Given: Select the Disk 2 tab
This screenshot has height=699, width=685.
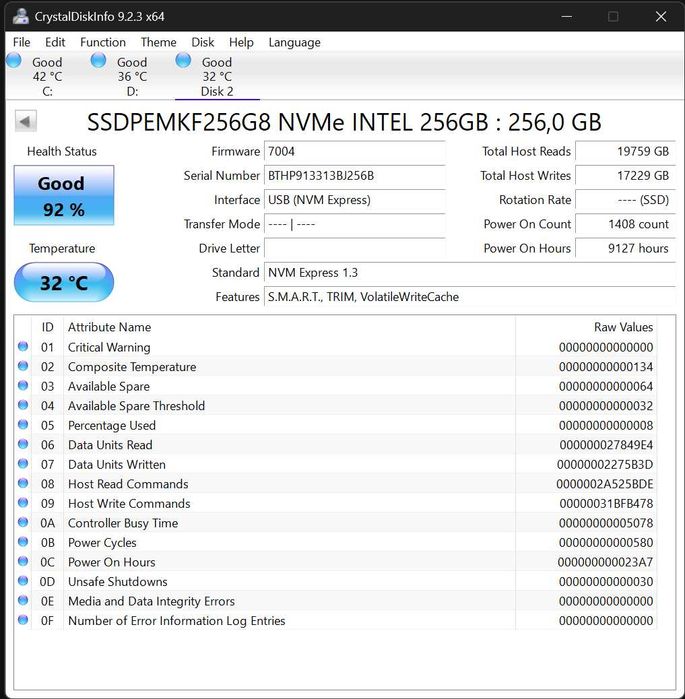Looking at the screenshot, I should pyautogui.click(x=217, y=77).
